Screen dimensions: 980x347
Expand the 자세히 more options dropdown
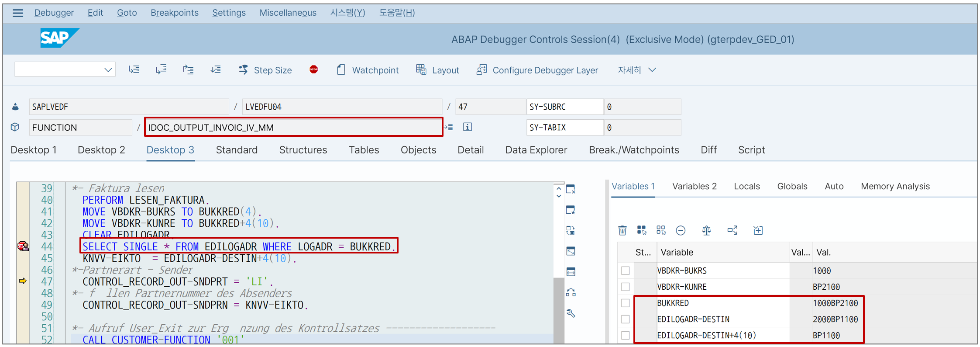[x=636, y=70]
